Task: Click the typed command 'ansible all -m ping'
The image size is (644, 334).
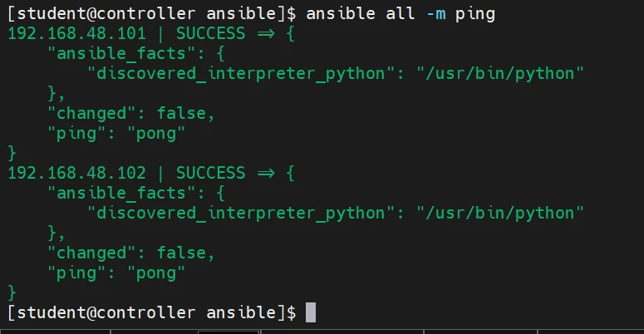Action: (x=401, y=14)
